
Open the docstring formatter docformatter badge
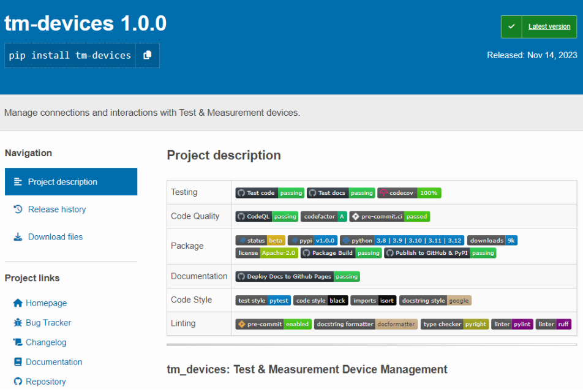[366, 324]
